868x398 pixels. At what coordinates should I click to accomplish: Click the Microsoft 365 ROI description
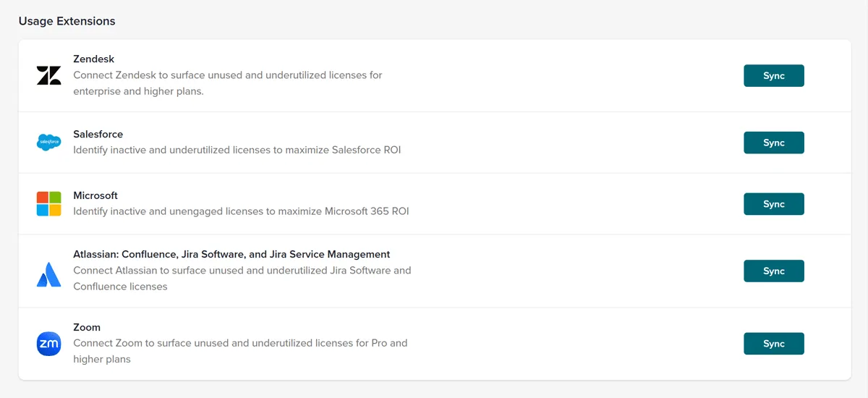pyautogui.click(x=241, y=211)
